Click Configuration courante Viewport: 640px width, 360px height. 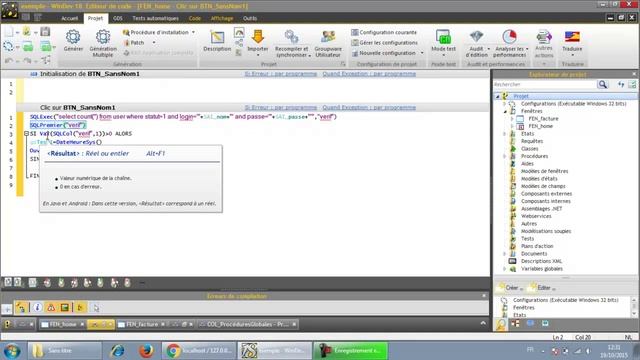[384, 32]
